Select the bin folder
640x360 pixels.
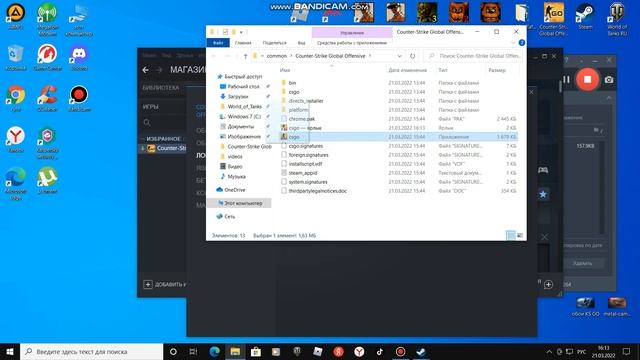(x=292, y=83)
